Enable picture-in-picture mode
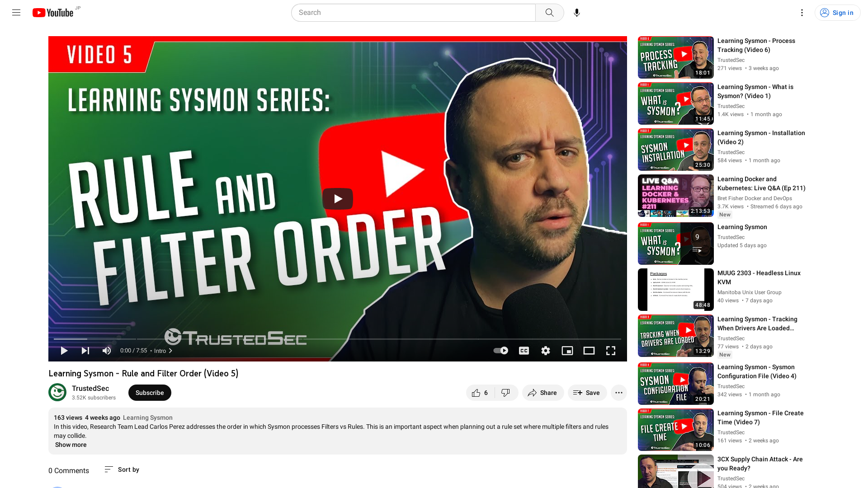Viewport: 868px width, 488px height. tap(567, 350)
